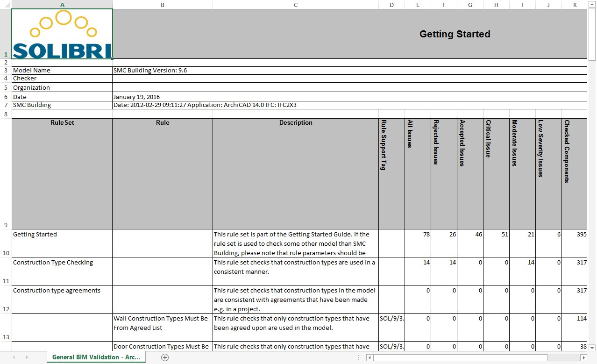
Task: Click the horizontal scrollbar right arrow
Action: (x=583, y=357)
